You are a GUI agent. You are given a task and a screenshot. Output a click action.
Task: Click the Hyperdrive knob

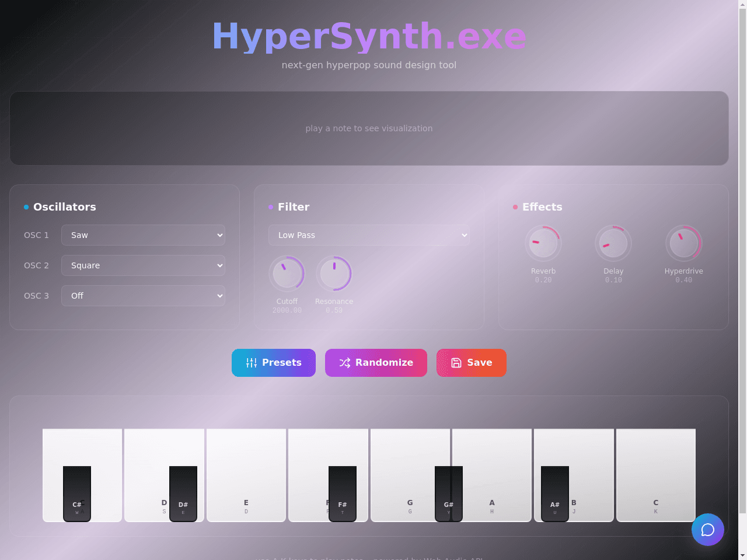(684, 243)
